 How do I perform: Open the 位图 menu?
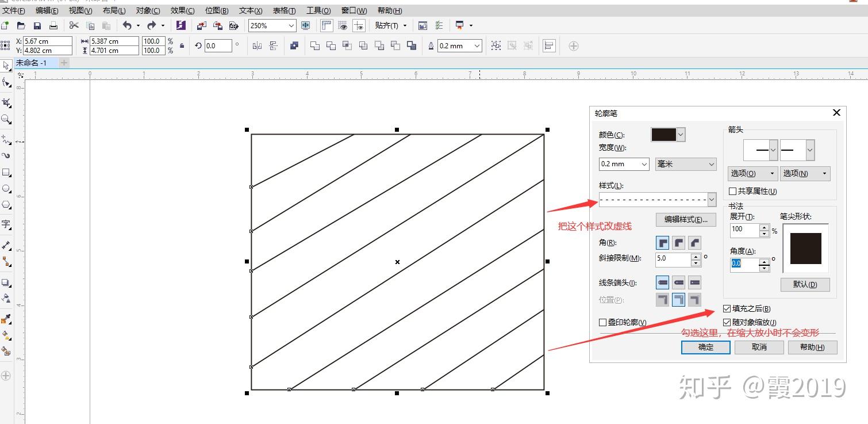click(217, 11)
